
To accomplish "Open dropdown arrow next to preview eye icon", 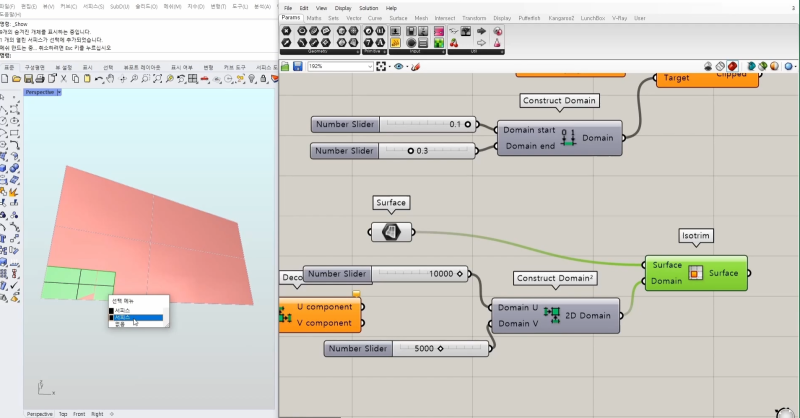I will [x=407, y=67].
